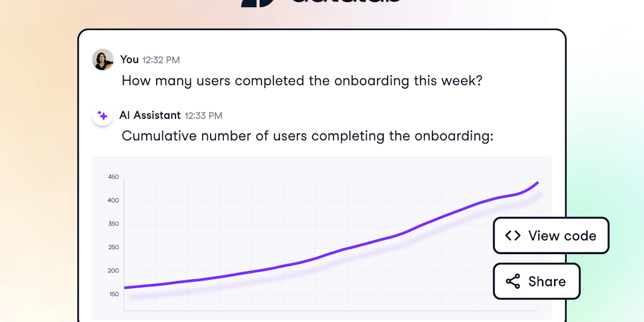Click the 400 y-axis label
The height and width of the screenshot is (322, 644).
[113, 201]
